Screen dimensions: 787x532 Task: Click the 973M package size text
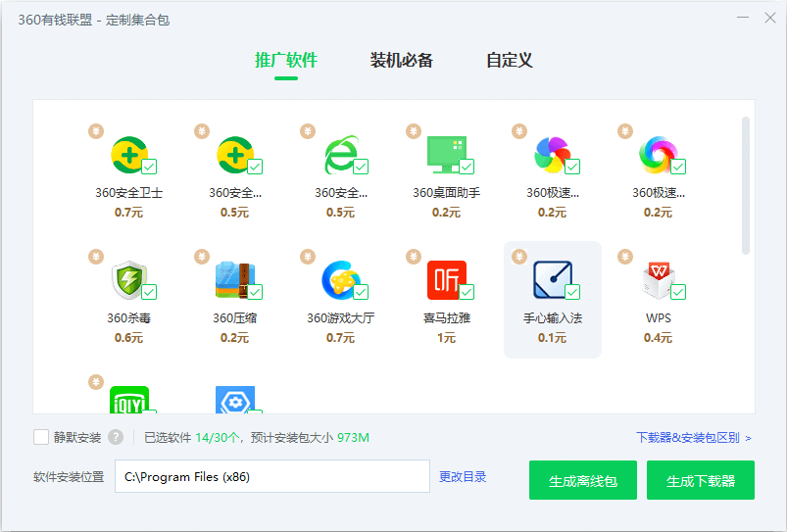pos(354,438)
